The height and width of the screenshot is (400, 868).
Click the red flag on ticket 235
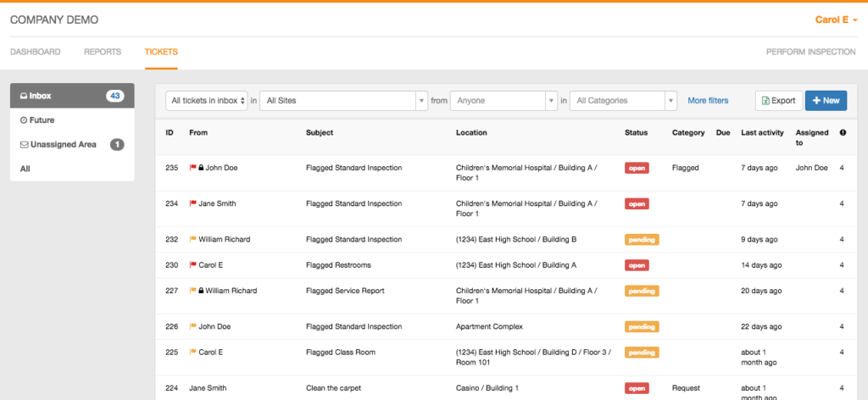click(192, 168)
